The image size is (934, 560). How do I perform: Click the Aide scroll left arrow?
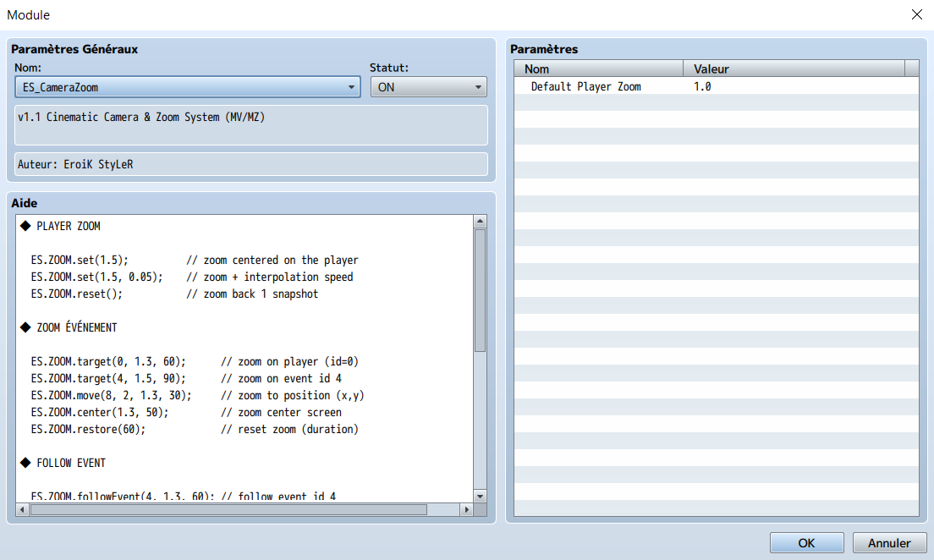click(23, 509)
